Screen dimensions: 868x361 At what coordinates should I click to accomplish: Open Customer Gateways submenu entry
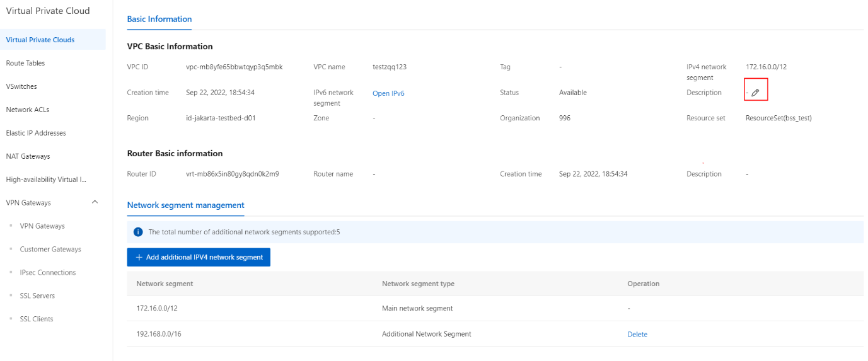click(x=50, y=249)
